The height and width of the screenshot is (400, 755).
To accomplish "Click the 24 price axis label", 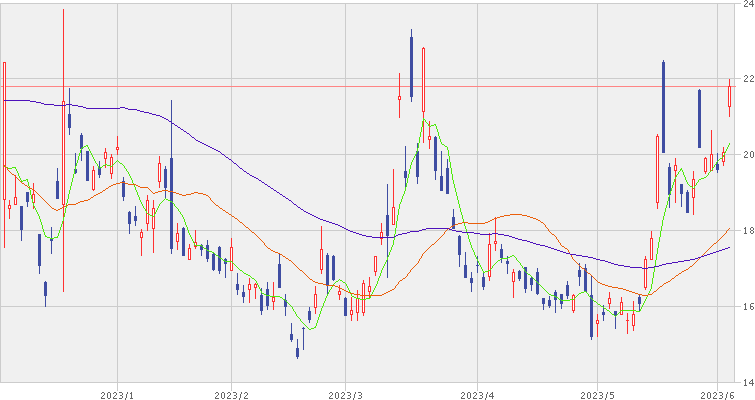I will pyautogui.click(x=749, y=3).
